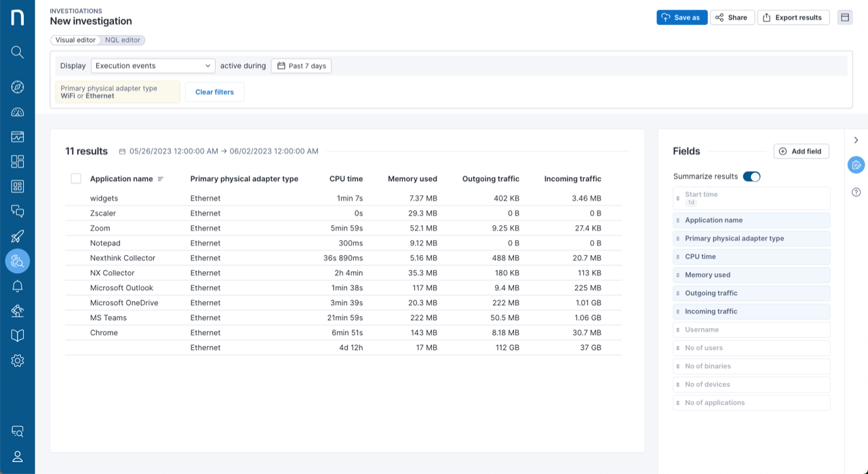Open the book icon in sidebar
868x474 pixels.
click(x=18, y=336)
